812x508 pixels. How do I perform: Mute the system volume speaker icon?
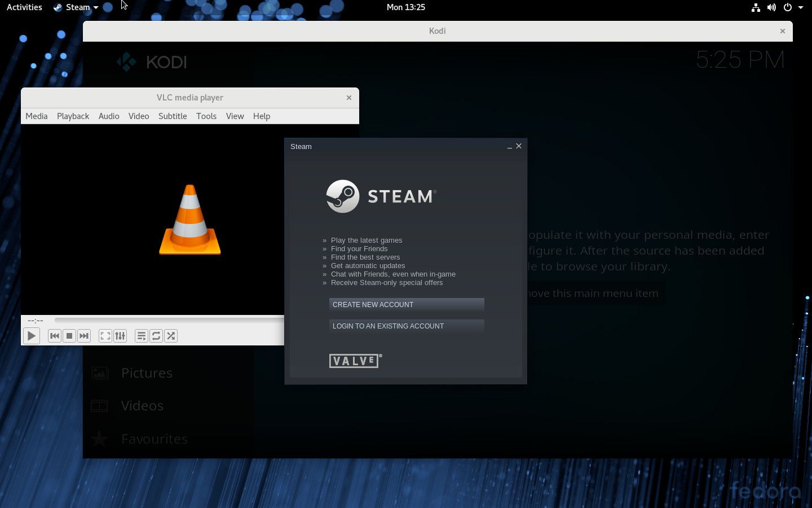pyautogui.click(x=772, y=7)
